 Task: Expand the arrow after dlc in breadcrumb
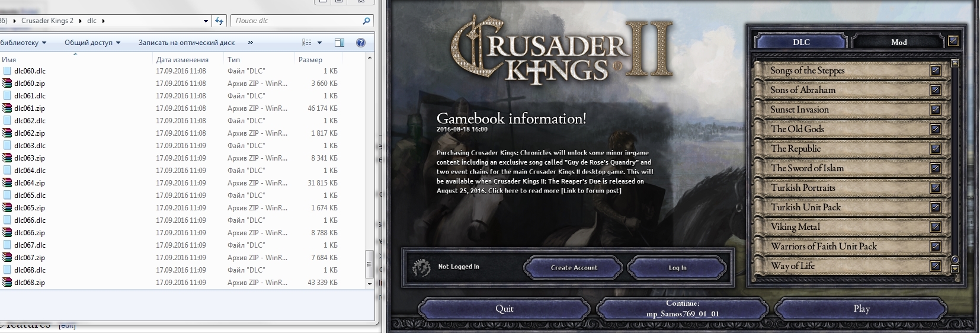103,21
